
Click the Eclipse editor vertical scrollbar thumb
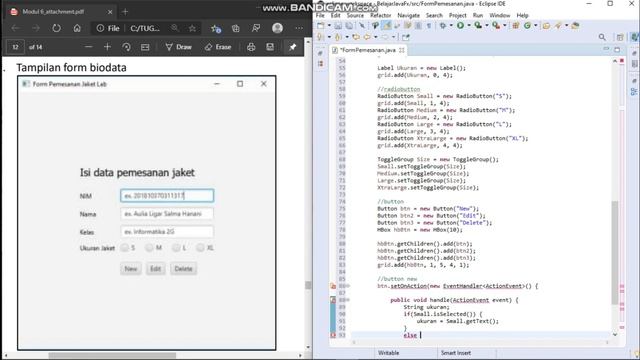click(x=615, y=253)
